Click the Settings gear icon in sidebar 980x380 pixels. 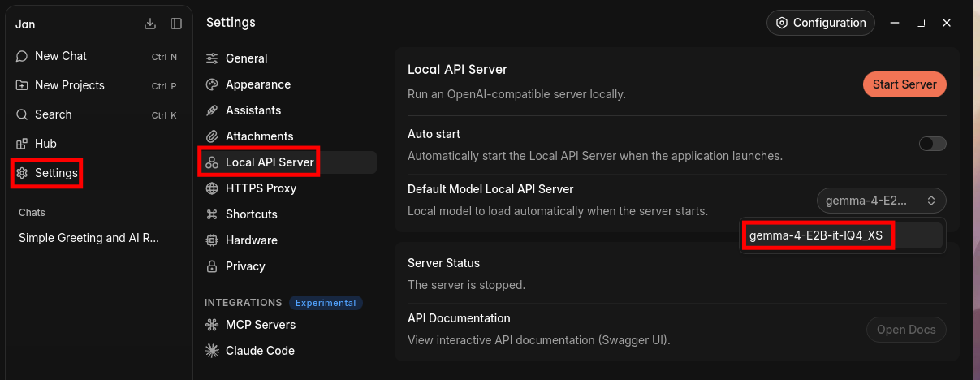(x=22, y=173)
